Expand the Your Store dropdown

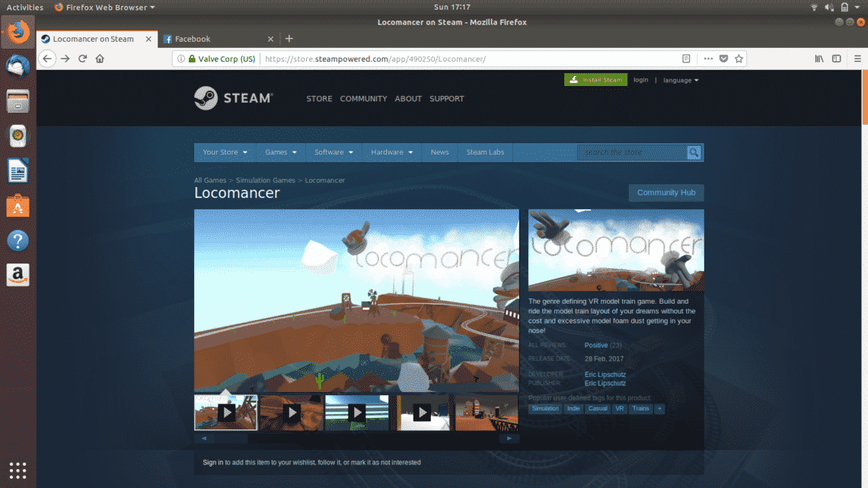(225, 152)
